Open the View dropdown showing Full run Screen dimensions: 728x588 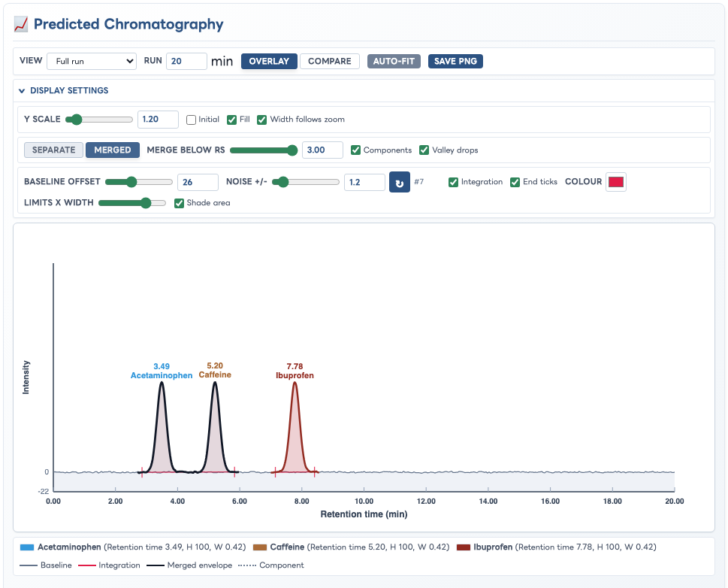92,61
